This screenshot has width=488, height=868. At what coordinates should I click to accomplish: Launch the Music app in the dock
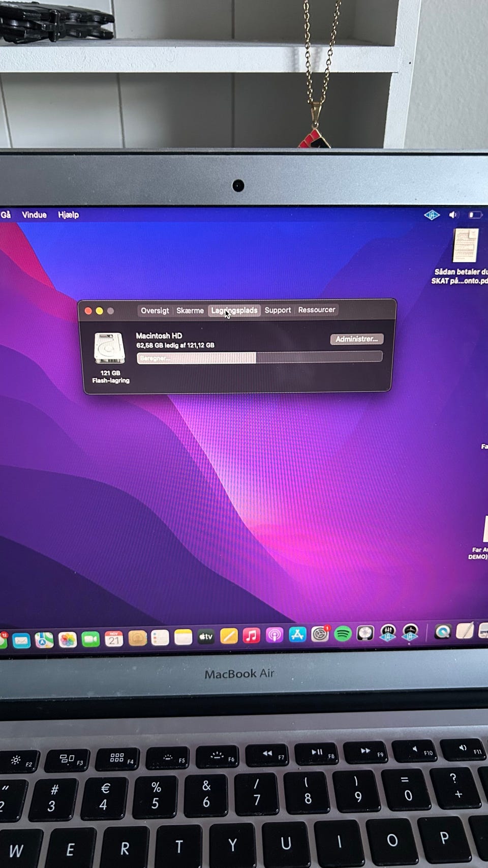click(251, 636)
